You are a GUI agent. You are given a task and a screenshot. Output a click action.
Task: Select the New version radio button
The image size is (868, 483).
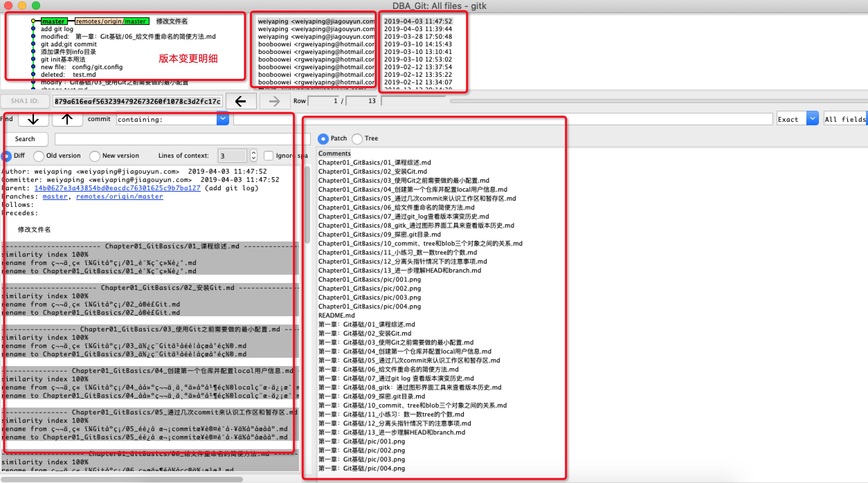94,156
